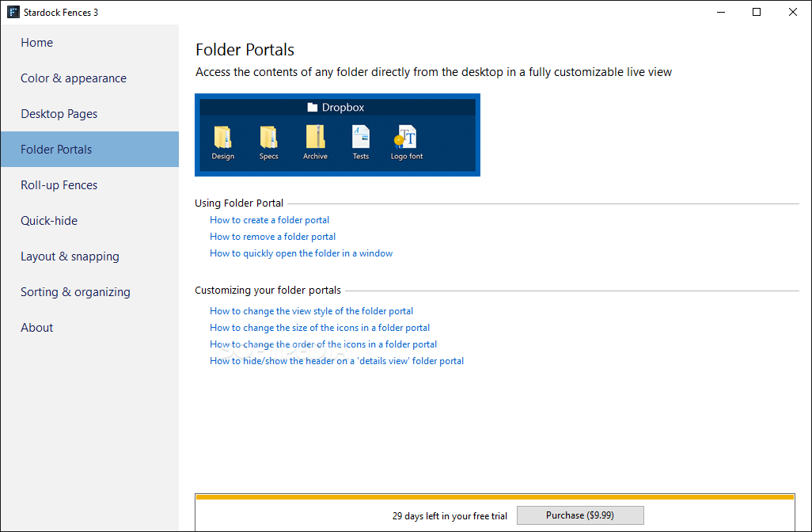The width and height of the screenshot is (812, 532).
Task: Click the Design folder icon in Dropbox preview
Action: click(222, 137)
